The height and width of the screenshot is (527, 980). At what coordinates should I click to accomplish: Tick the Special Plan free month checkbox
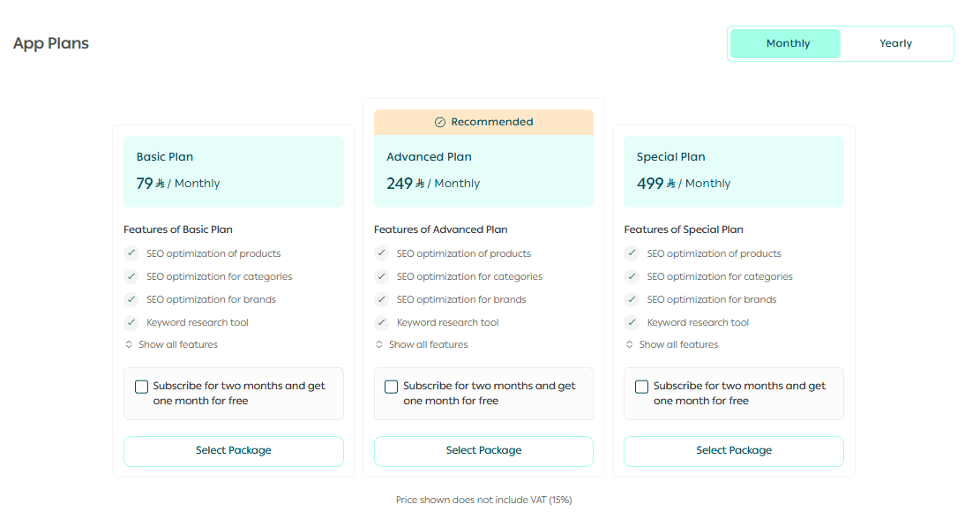(642, 387)
